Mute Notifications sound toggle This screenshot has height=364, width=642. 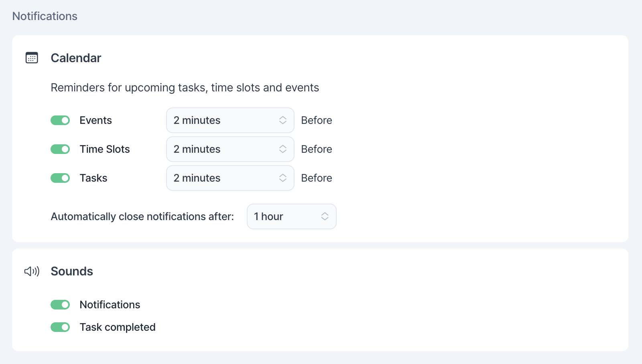(60, 305)
